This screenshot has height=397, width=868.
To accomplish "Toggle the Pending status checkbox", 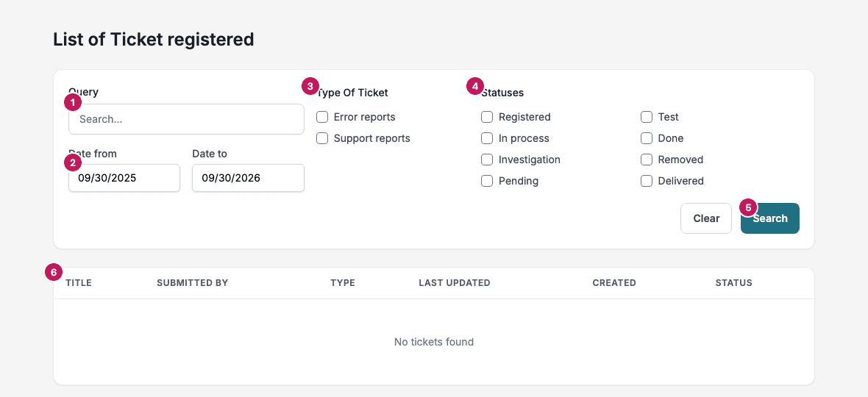I will 487,181.
